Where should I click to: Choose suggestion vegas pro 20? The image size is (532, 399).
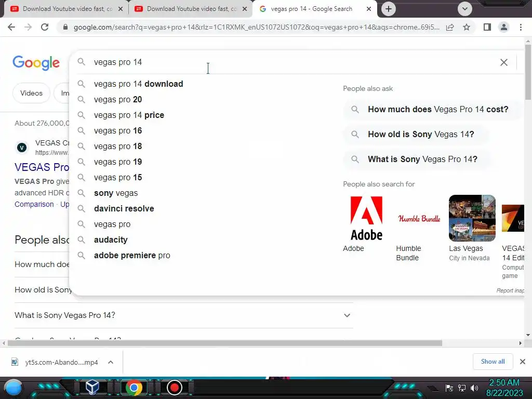pos(118,99)
